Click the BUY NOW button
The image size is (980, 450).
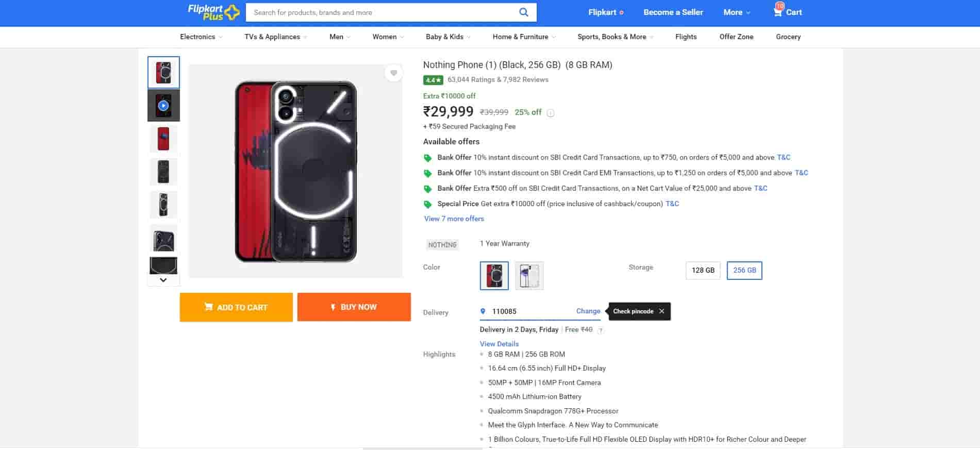(x=354, y=307)
